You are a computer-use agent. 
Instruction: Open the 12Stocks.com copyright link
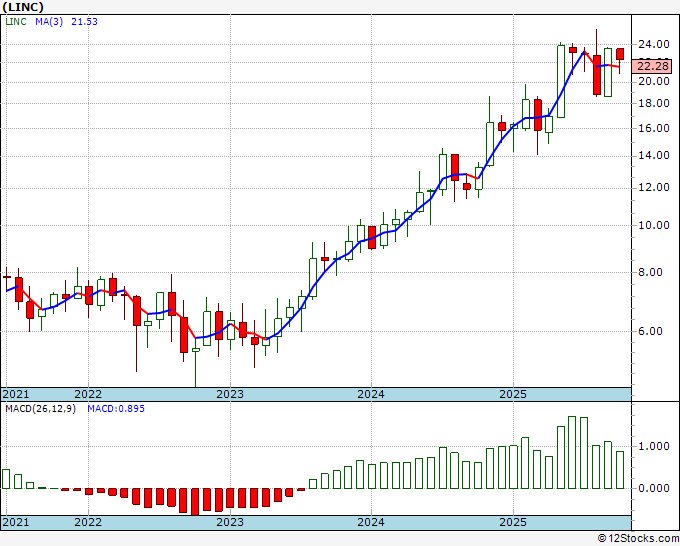tap(638, 539)
